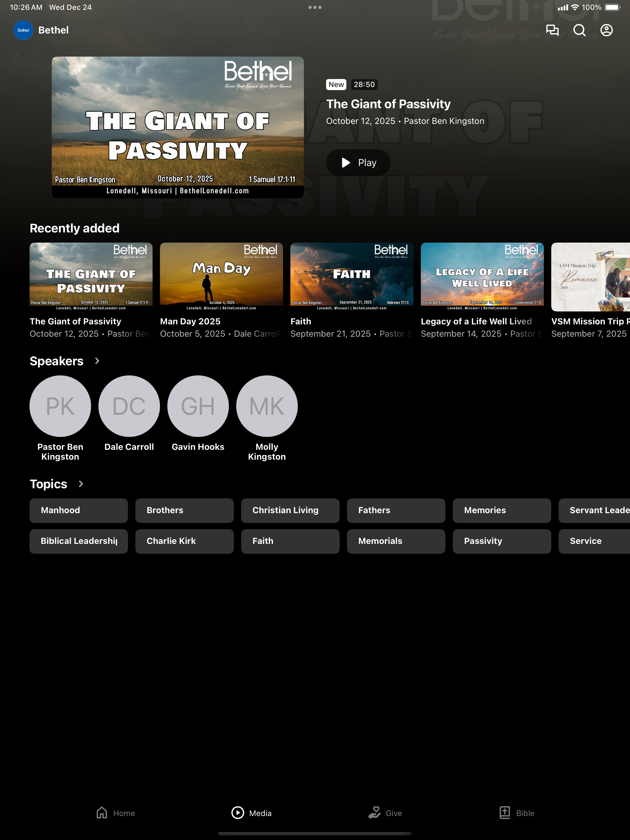The height and width of the screenshot is (840, 630).
Task: Switch to the Give tab
Action: pos(385,813)
